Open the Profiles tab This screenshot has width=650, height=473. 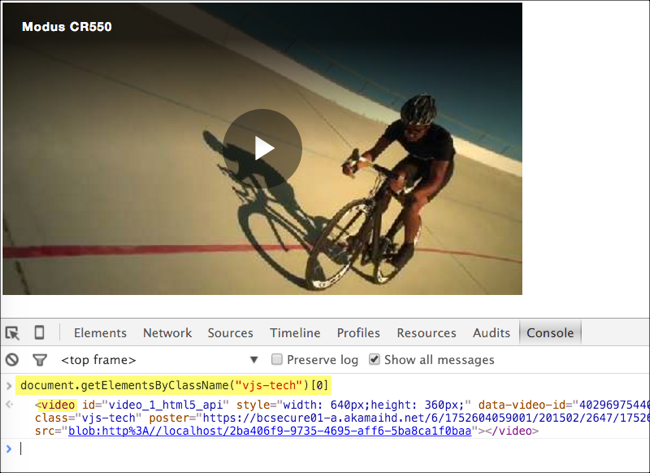[358, 333]
